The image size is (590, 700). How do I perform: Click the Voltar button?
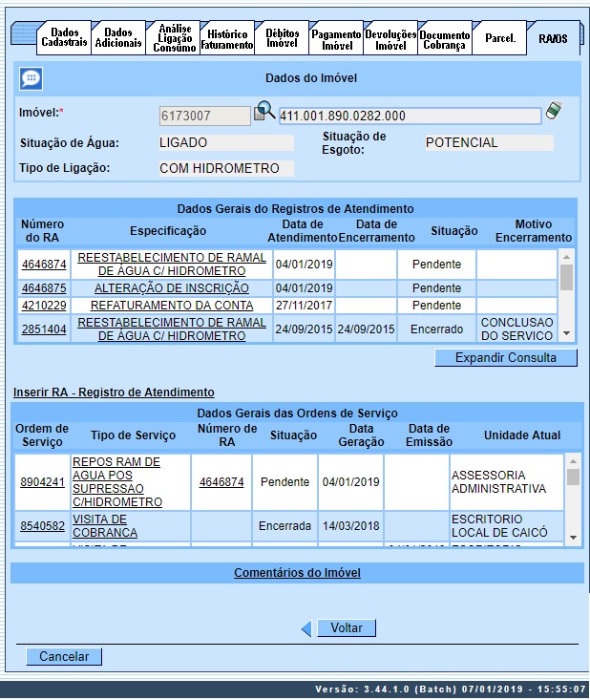click(x=347, y=628)
